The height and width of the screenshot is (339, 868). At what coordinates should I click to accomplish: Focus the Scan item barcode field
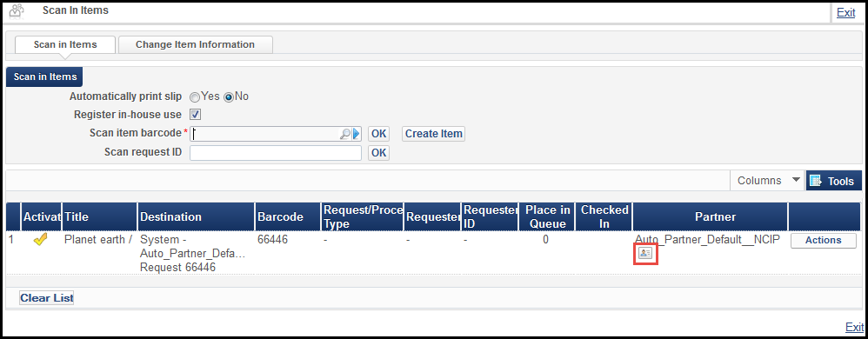(275, 134)
